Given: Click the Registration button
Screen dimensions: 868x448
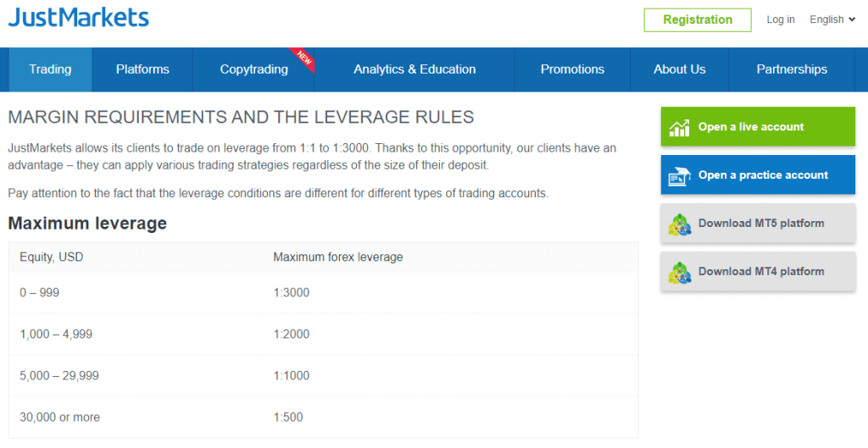Looking at the screenshot, I should click(x=698, y=20).
